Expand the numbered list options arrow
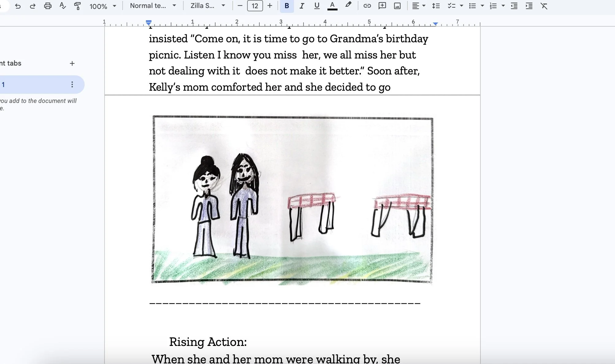This screenshot has width=615, height=364. tap(503, 6)
